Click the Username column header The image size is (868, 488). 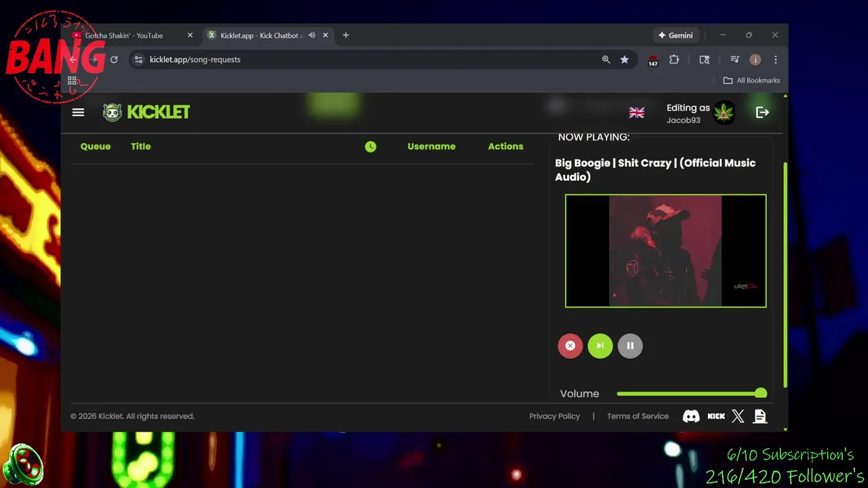[431, 146]
